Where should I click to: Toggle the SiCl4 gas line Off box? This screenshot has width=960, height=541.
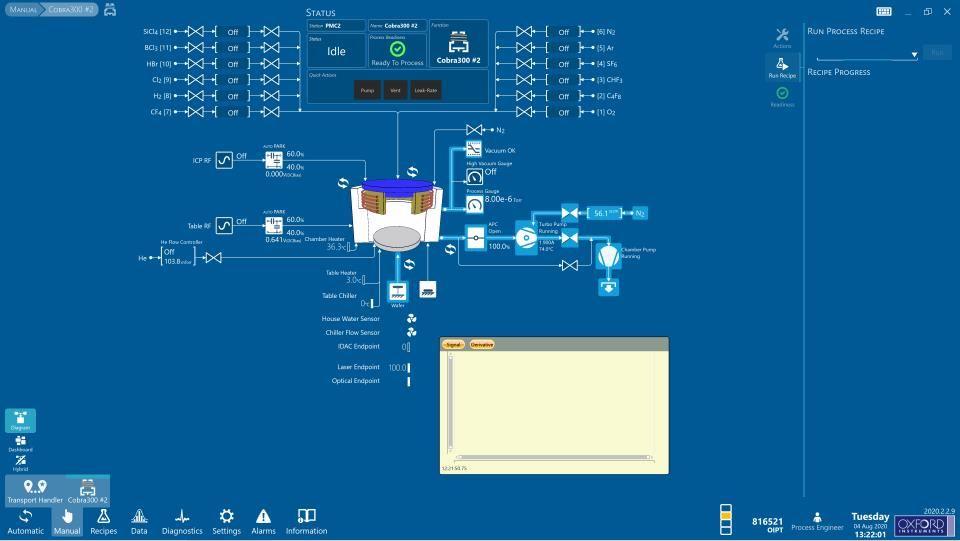pyautogui.click(x=233, y=32)
